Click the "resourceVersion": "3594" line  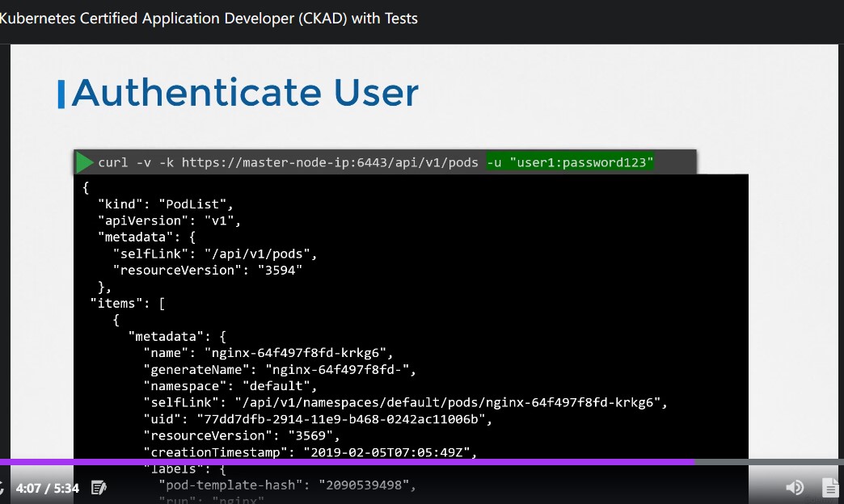207,270
